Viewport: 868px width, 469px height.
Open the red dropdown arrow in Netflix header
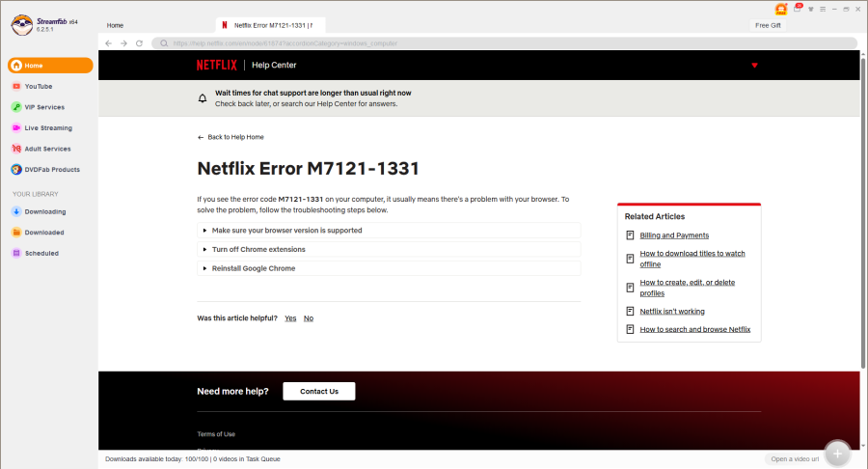coord(754,66)
